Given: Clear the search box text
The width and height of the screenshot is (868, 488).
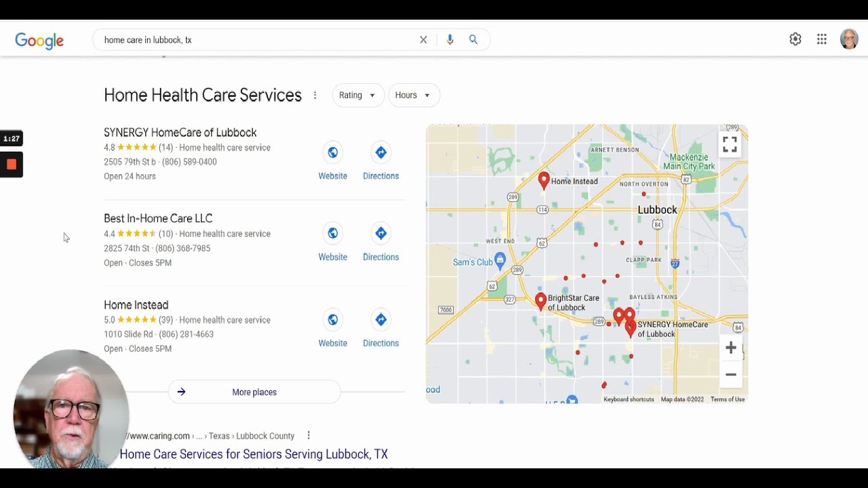Looking at the screenshot, I should pos(423,40).
